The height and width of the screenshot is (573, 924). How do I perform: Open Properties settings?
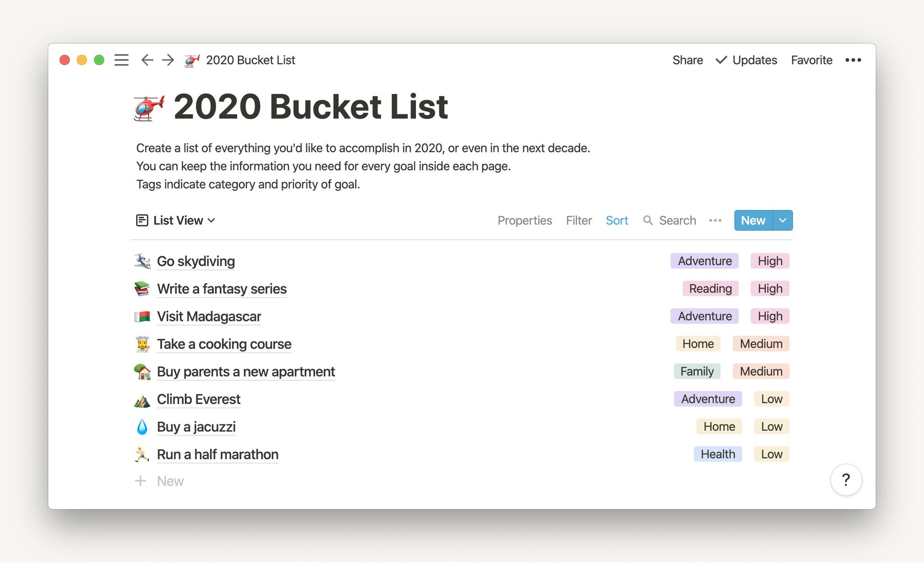pyautogui.click(x=525, y=220)
